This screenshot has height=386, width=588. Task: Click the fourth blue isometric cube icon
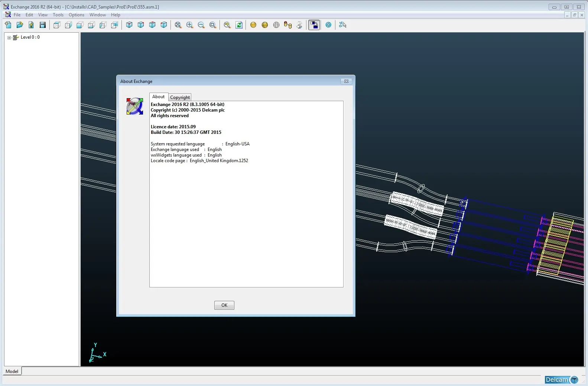(x=164, y=25)
